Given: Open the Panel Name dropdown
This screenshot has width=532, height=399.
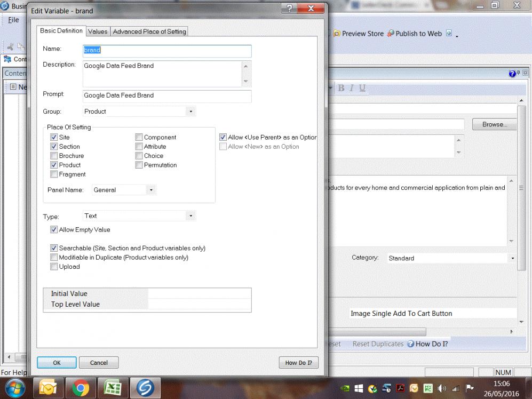Looking at the screenshot, I should pyautogui.click(x=151, y=190).
